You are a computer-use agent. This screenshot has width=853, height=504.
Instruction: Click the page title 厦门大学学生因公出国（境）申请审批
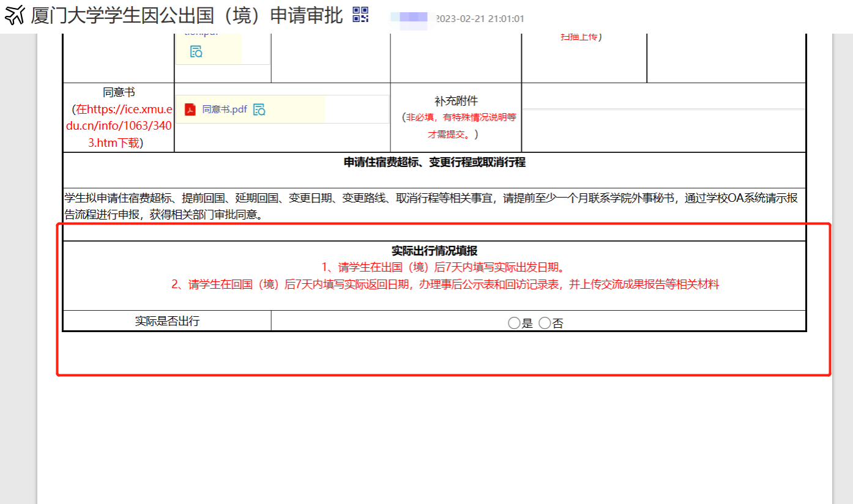point(187,15)
